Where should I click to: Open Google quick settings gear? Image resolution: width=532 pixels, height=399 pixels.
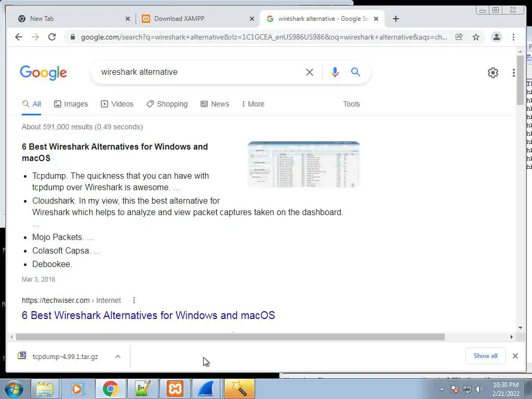493,72
